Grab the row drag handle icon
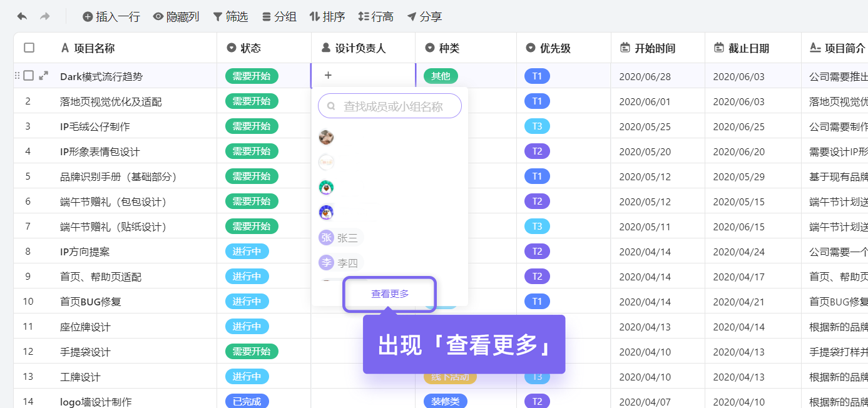 coord(18,76)
